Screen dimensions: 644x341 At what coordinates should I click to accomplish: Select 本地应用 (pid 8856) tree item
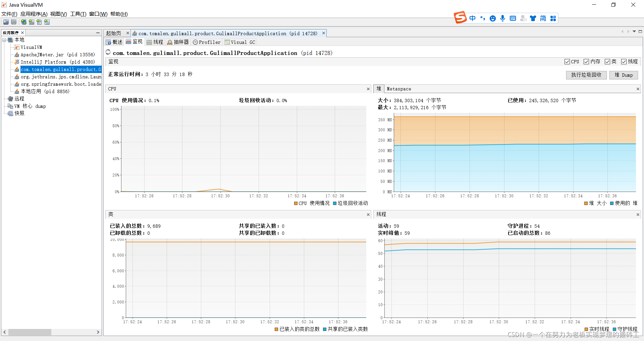pos(45,91)
